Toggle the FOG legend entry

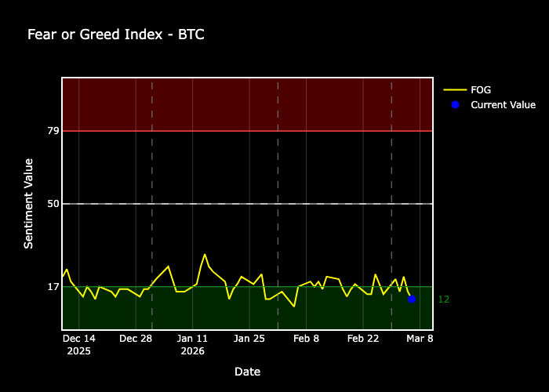(x=467, y=90)
